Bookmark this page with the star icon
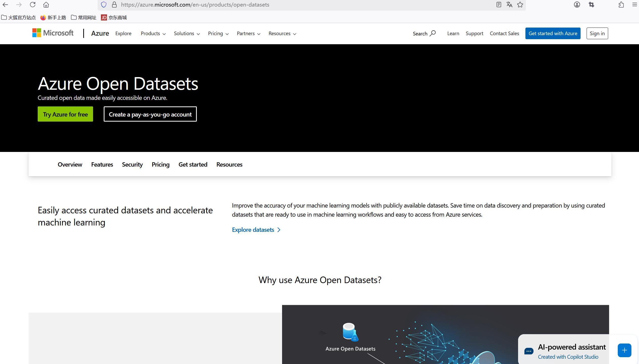Image resolution: width=639 pixels, height=364 pixels. pyautogui.click(x=520, y=5)
